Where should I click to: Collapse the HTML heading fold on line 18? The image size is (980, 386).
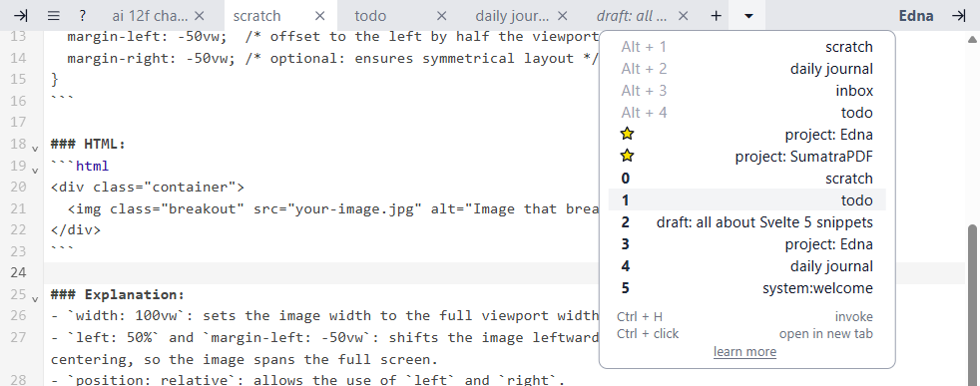coord(35,148)
